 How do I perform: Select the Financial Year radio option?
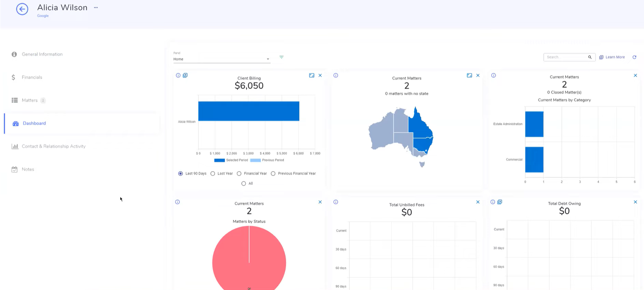239,174
